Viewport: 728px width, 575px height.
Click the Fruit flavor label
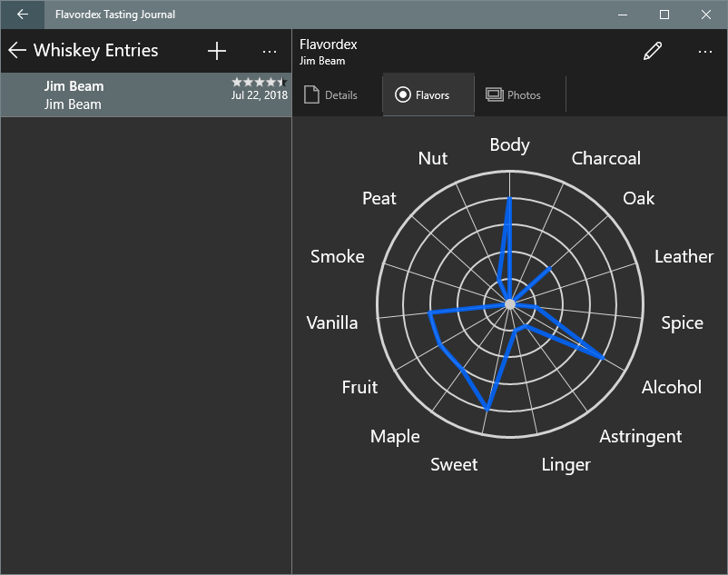click(x=359, y=387)
